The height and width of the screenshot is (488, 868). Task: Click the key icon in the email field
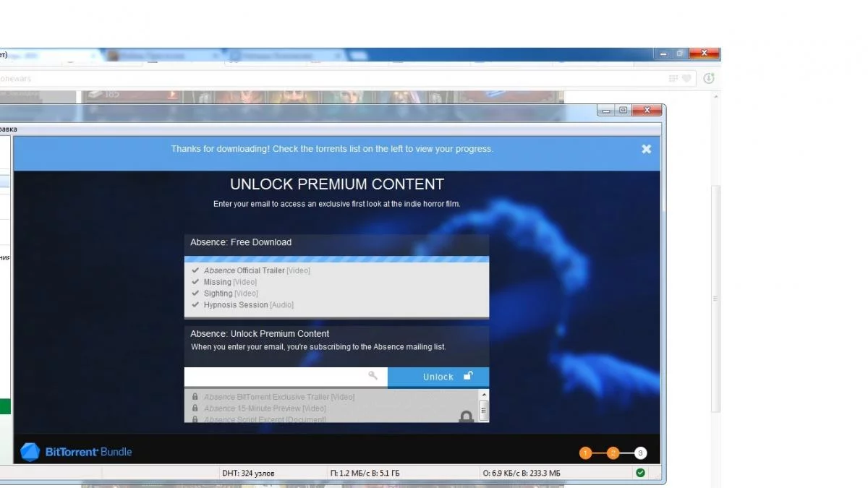373,376
